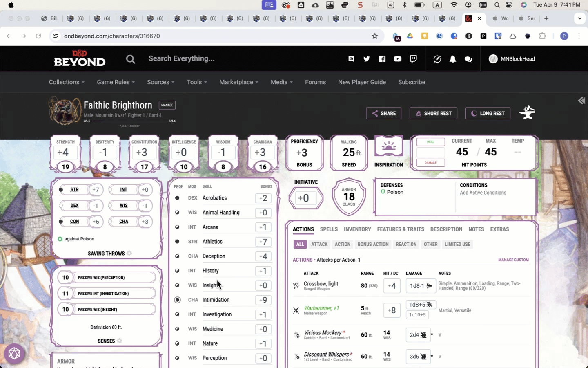588x368 pixels.
Task: Switch to the Inventory tab
Action: pos(357,229)
